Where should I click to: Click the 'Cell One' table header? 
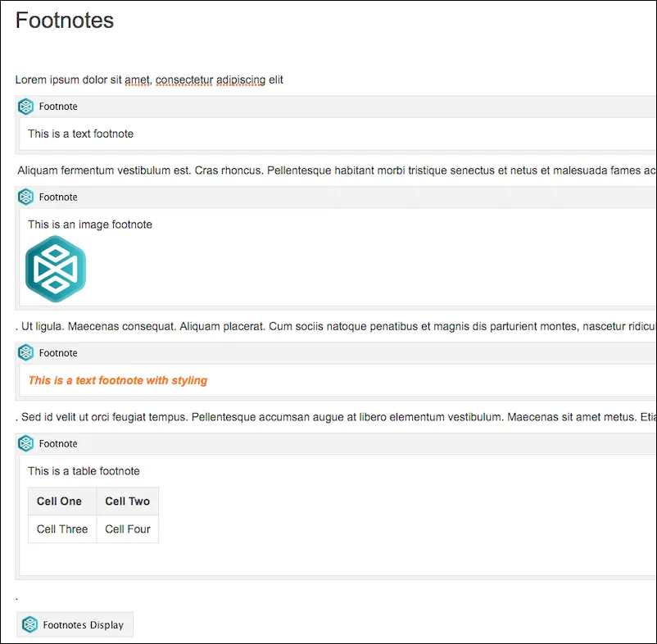click(62, 501)
